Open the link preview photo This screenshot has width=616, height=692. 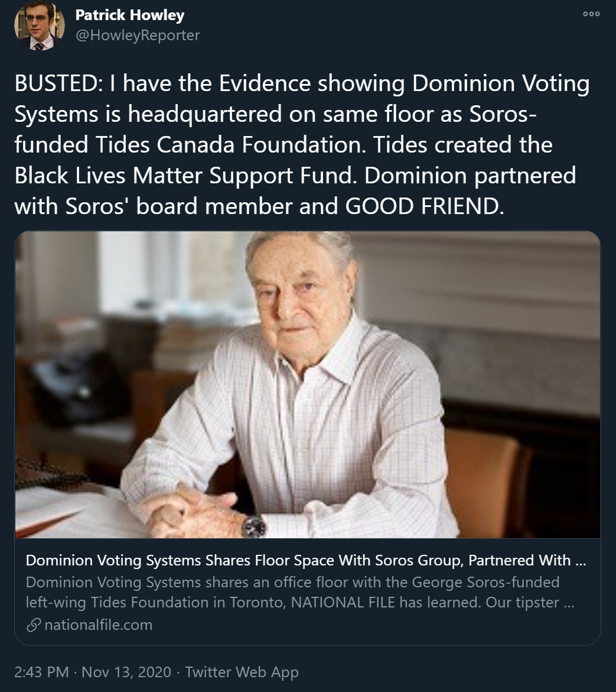[x=307, y=384]
